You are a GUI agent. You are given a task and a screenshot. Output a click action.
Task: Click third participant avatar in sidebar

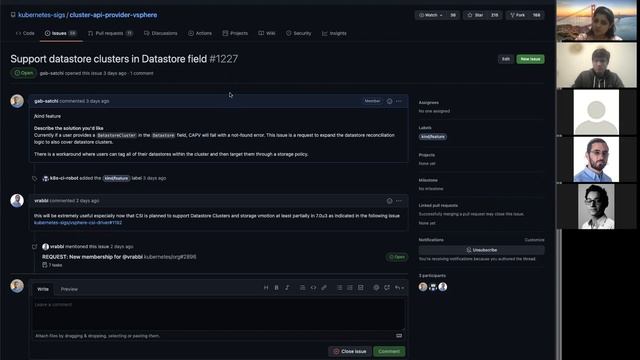pos(443,287)
